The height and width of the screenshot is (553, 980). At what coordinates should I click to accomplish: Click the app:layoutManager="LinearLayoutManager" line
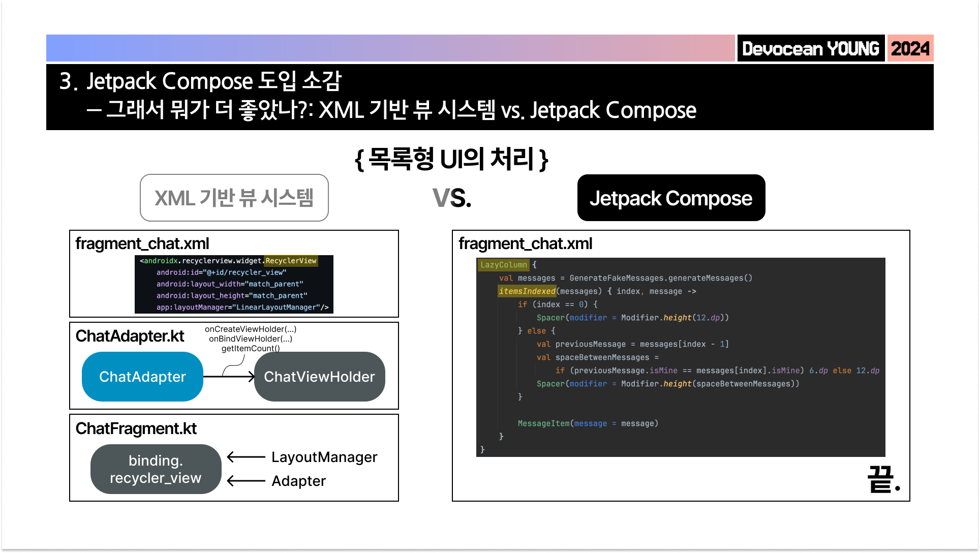[x=242, y=308]
